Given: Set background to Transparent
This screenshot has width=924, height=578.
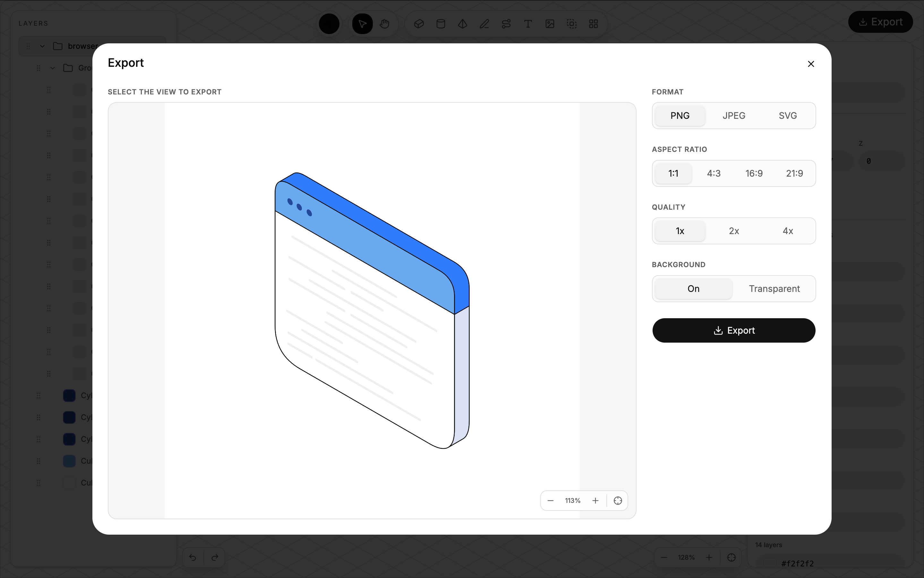Looking at the screenshot, I should tap(774, 289).
